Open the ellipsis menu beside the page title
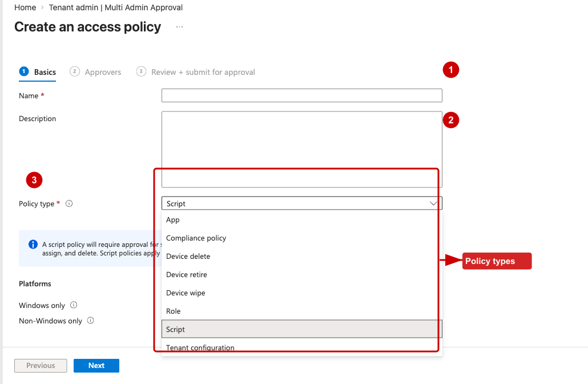The image size is (588, 384). point(179,26)
